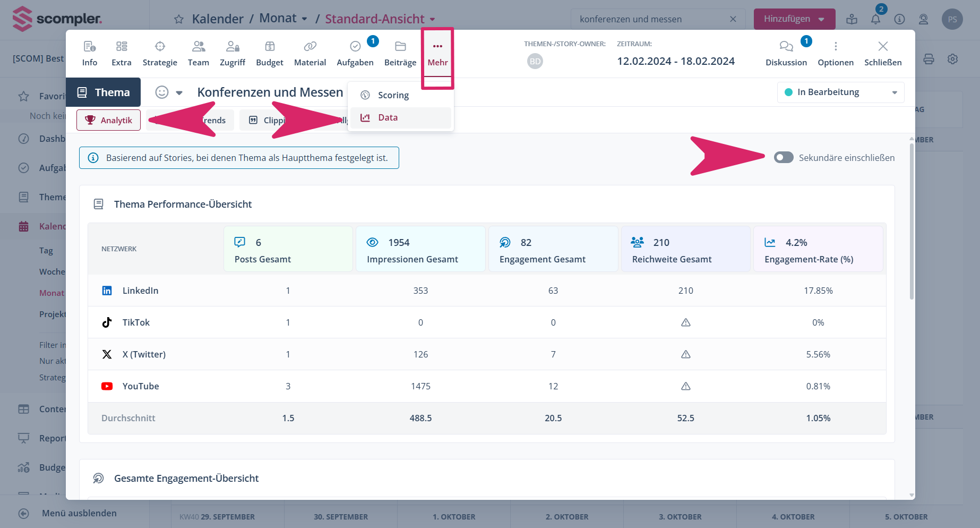Clear the search field with the X

coord(733,19)
